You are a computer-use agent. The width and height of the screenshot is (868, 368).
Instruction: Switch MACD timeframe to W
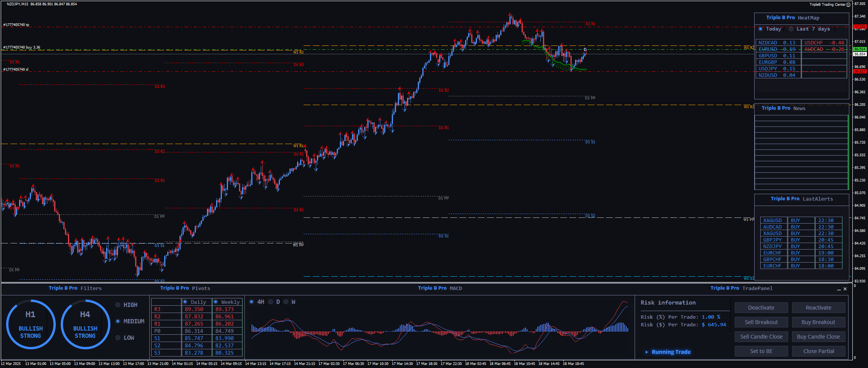(x=286, y=302)
